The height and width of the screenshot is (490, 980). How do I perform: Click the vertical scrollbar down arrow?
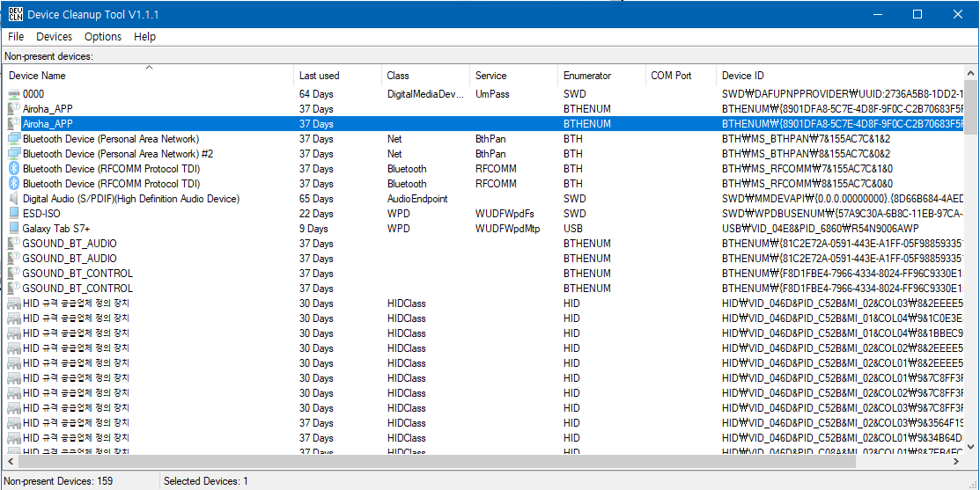coord(972,446)
